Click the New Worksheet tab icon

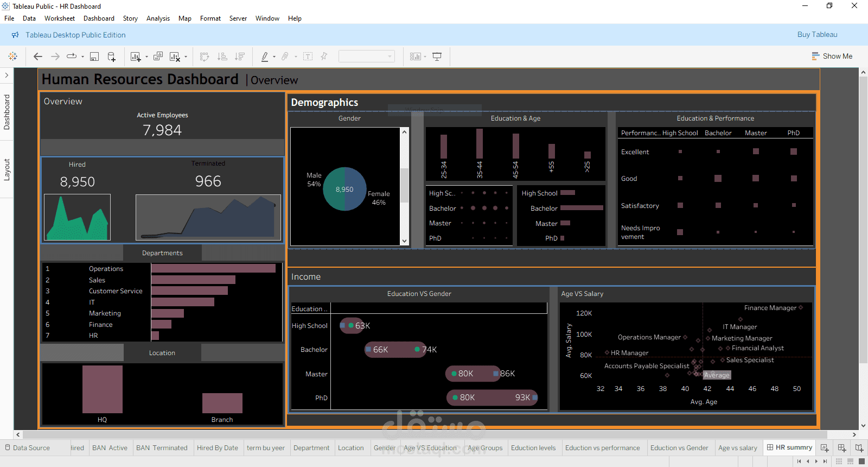pyautogui.click(x=825, y=448)
